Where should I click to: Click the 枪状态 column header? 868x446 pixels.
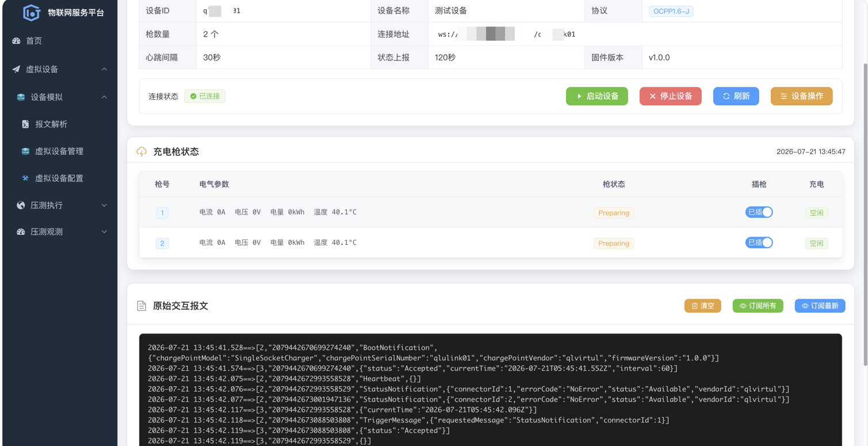(614, 184)
